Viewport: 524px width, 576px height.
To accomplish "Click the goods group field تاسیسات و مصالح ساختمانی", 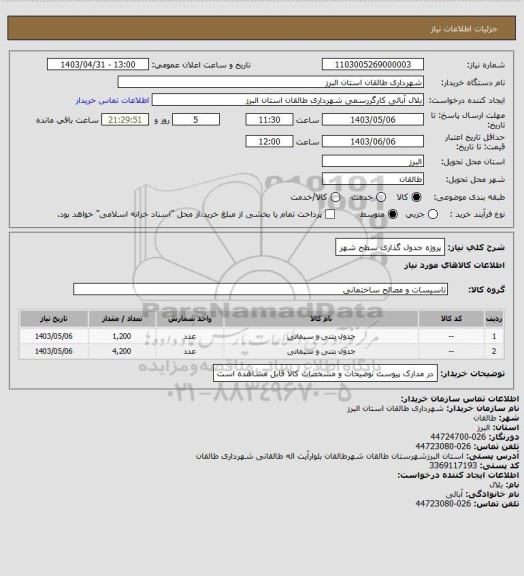I will point(260,290).
